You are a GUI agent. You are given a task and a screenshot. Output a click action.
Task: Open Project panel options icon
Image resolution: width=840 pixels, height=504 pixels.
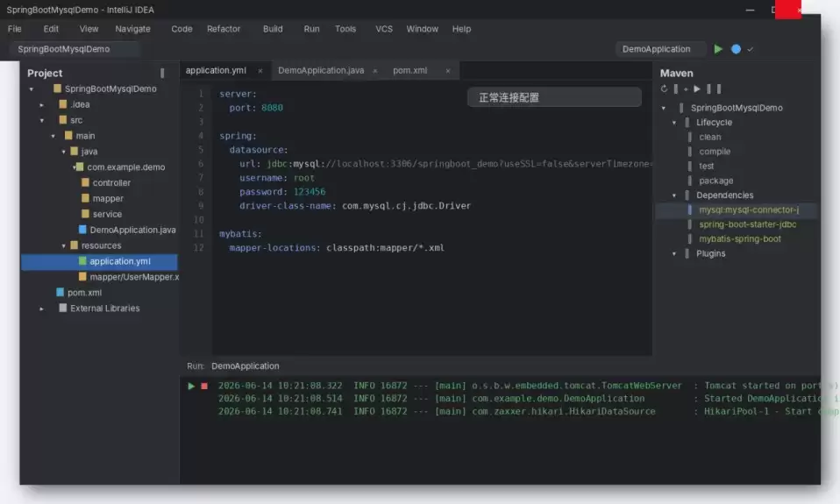(162, 73)
